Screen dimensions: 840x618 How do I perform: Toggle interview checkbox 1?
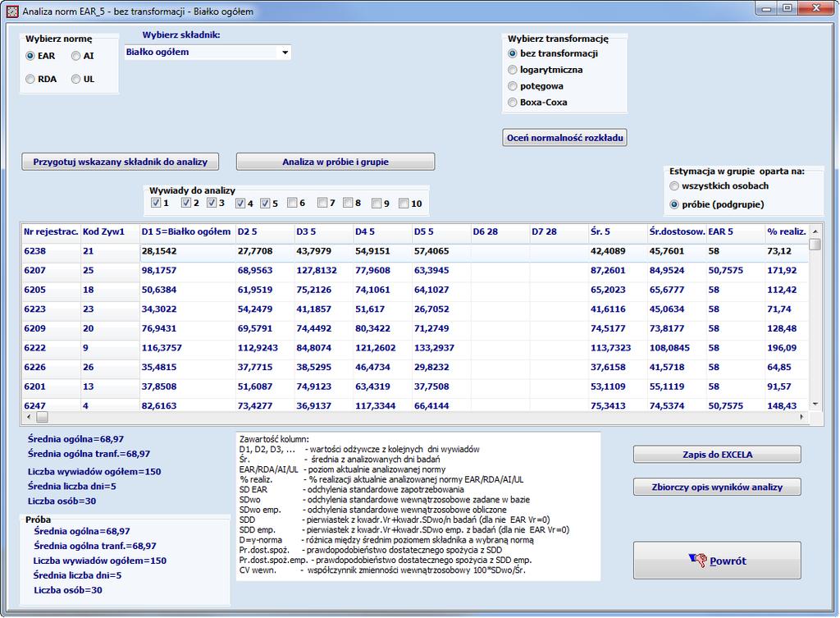click(x=156, y=203)
